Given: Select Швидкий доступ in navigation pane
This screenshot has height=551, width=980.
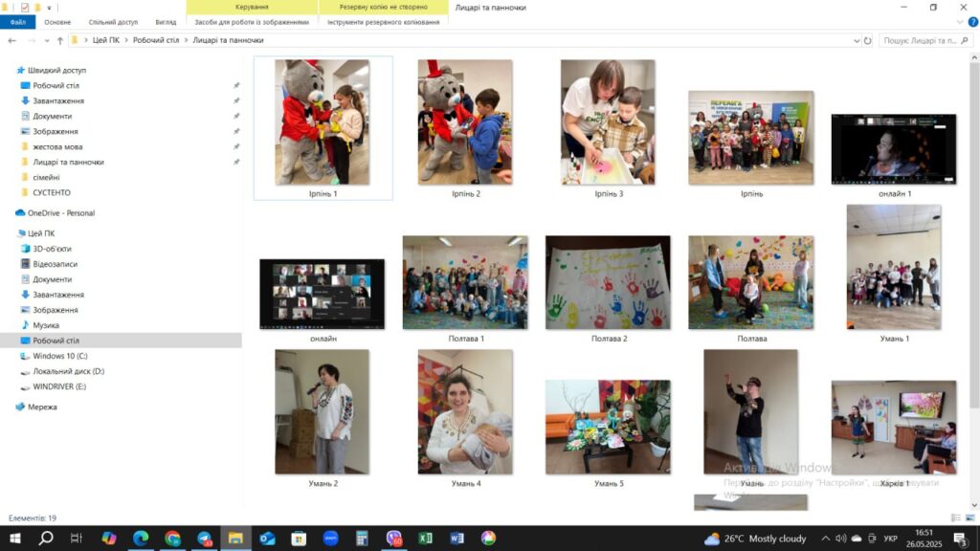Looking at the screenshot, I should click(56, 70).
